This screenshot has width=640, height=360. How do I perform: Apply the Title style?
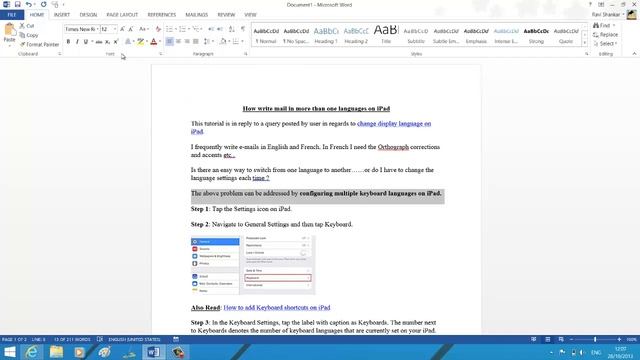point(386,35)
